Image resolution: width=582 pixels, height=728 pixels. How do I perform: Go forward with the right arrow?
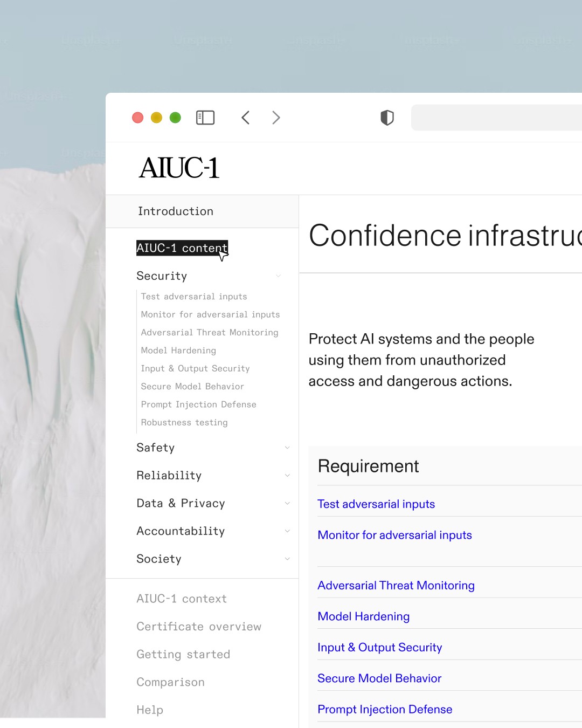pos(276,118)
